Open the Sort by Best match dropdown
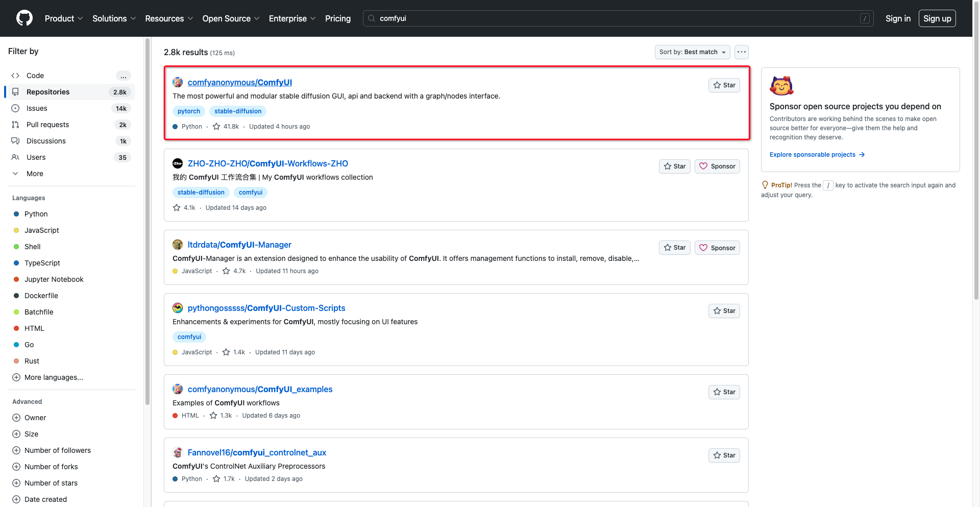Viewport: 980px width, 507px height. click(692, 52)
